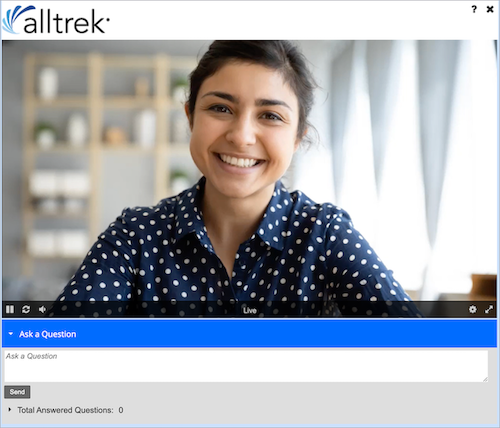
Task: Expand the Total Answered Questions triangle
Action: [10, 409]
